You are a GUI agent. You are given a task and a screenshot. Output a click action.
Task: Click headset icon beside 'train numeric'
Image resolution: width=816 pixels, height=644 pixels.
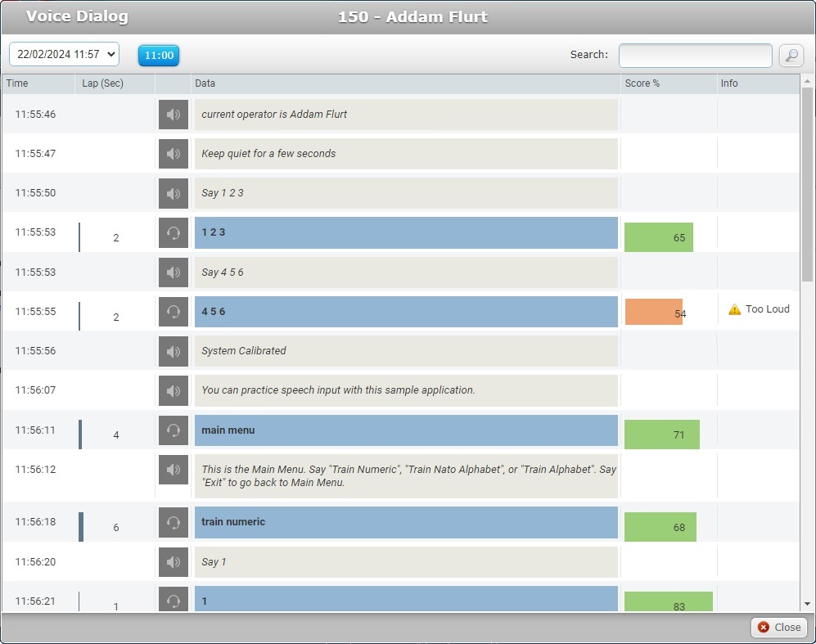point(173,522)
